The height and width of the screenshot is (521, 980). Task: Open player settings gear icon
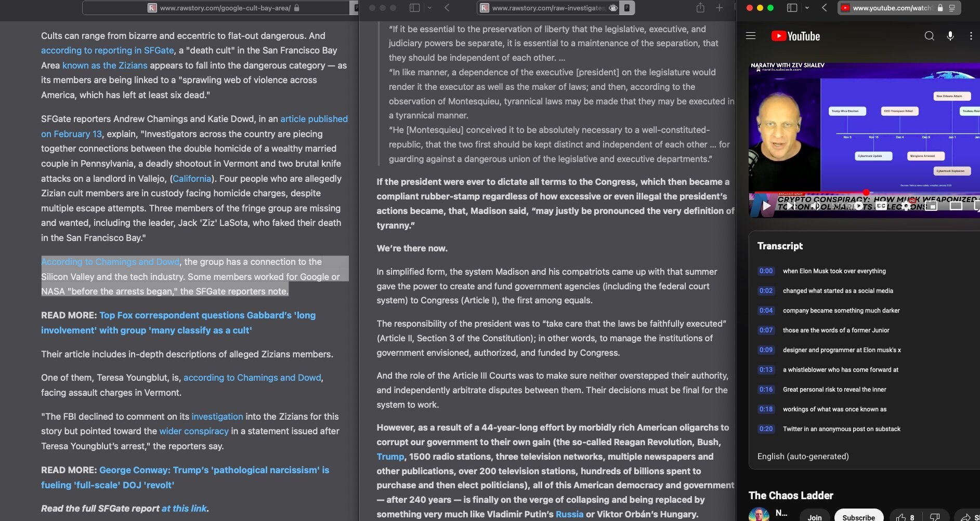tap(906, 206)
